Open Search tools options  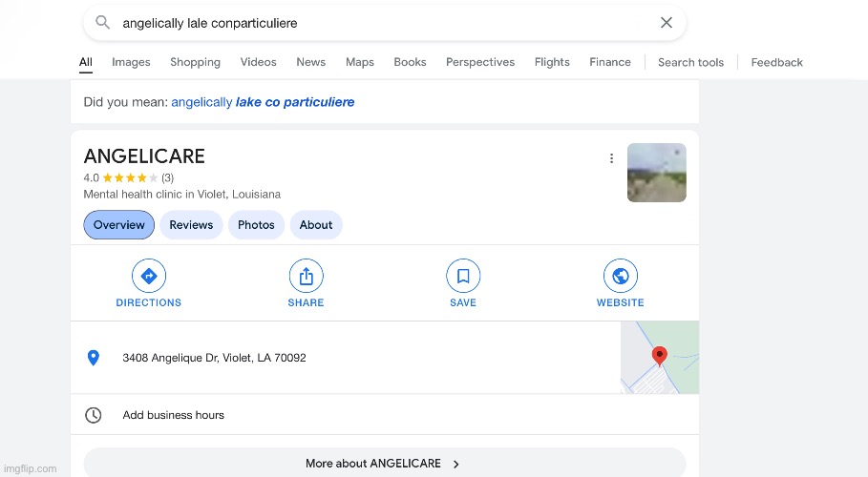690,62
